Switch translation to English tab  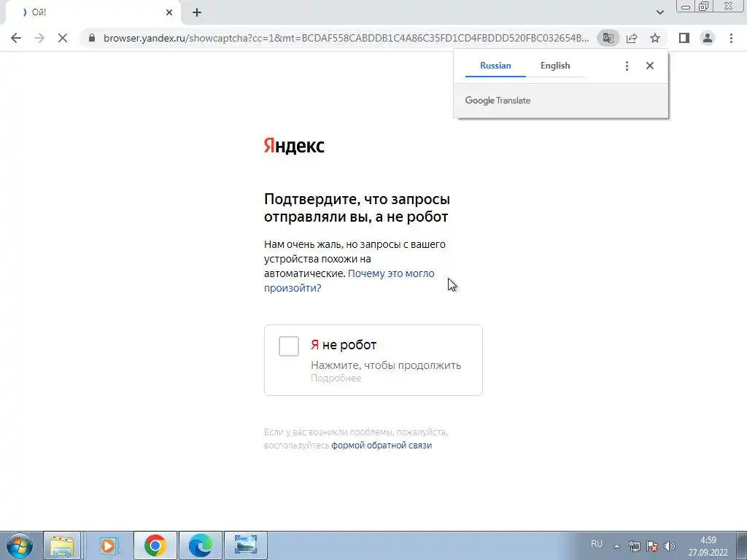click(555, 66)
